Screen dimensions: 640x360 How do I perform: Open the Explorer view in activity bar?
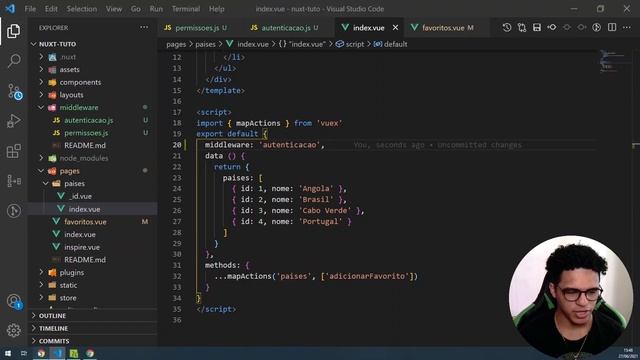click(13, 31)
